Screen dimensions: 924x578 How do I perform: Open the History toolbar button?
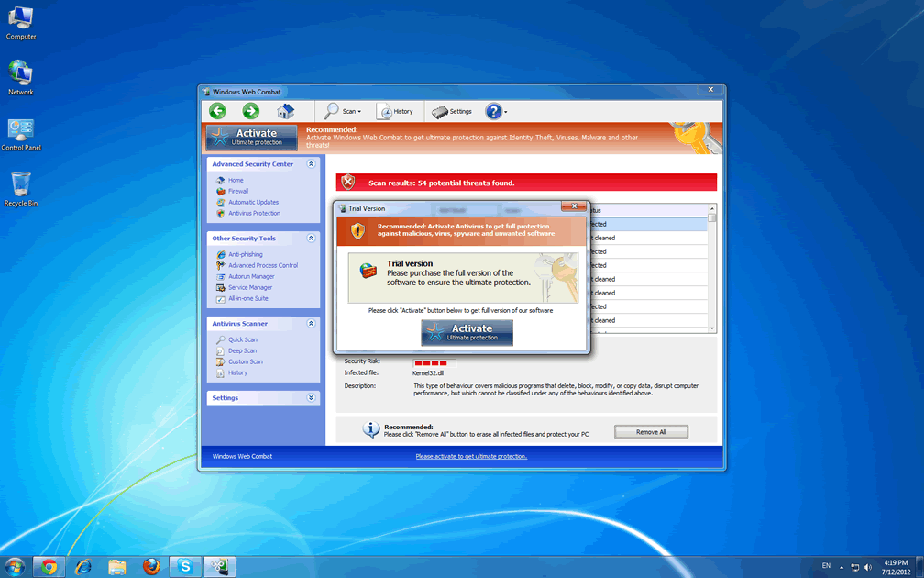coord(395,111)
